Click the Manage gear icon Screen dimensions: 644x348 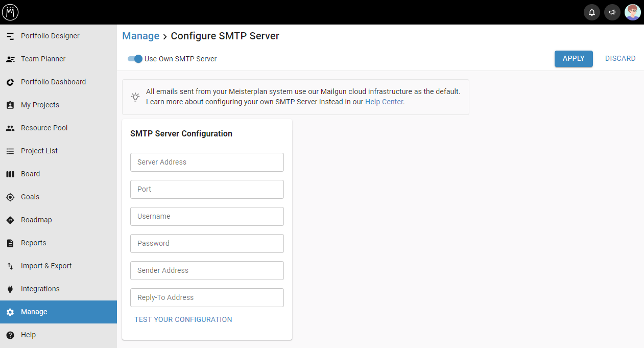click(10, 312)
